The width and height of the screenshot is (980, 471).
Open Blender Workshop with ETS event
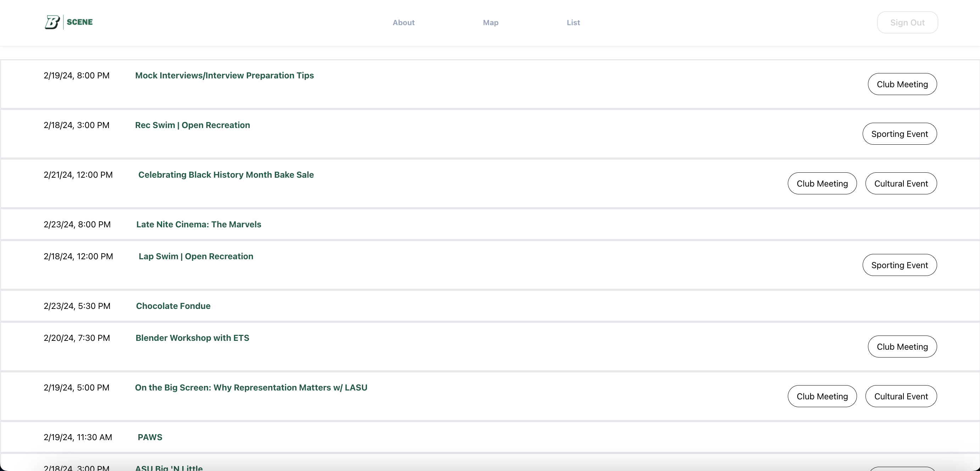193,338
